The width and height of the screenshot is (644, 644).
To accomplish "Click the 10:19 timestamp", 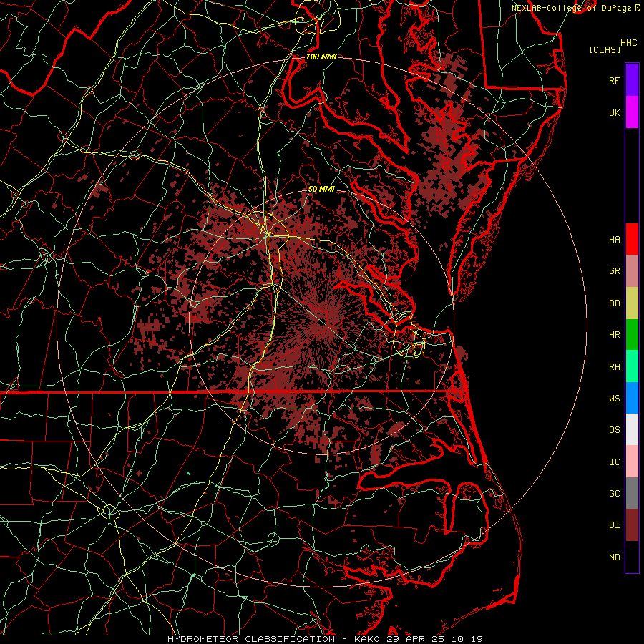I will coord(467,639).
